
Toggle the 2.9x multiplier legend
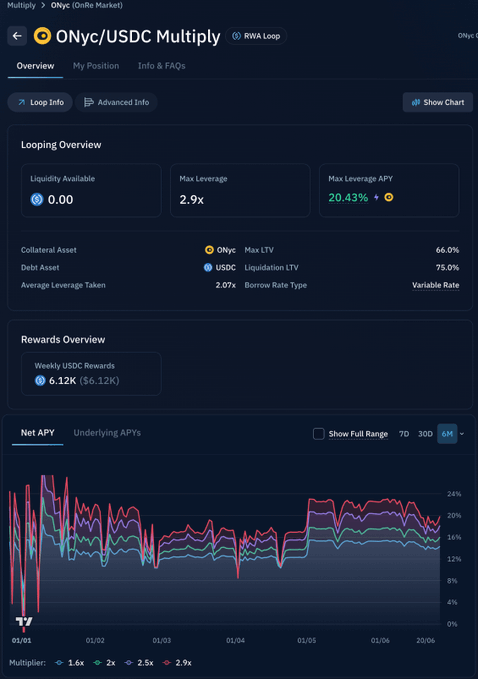pos(177,663)
